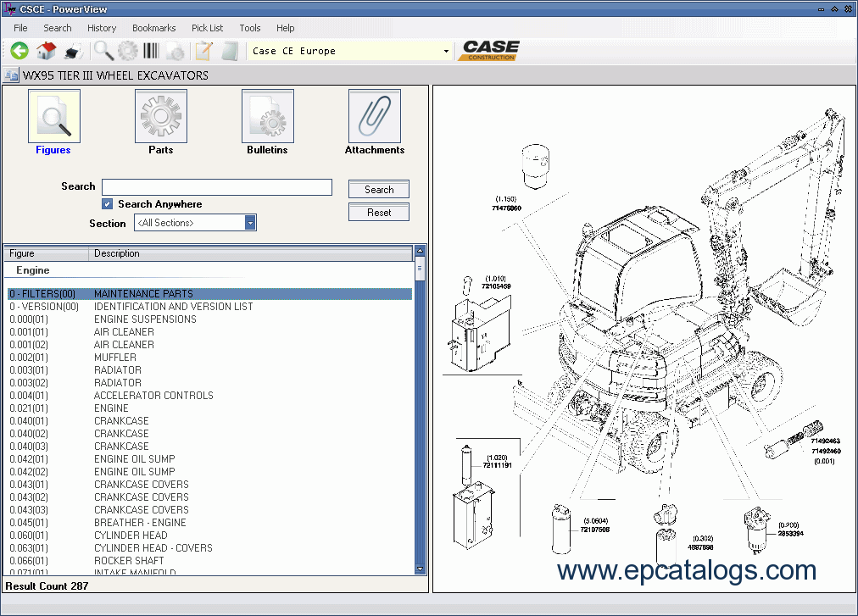Open the Help menu

pyautogui.click(x=285, y=28)
